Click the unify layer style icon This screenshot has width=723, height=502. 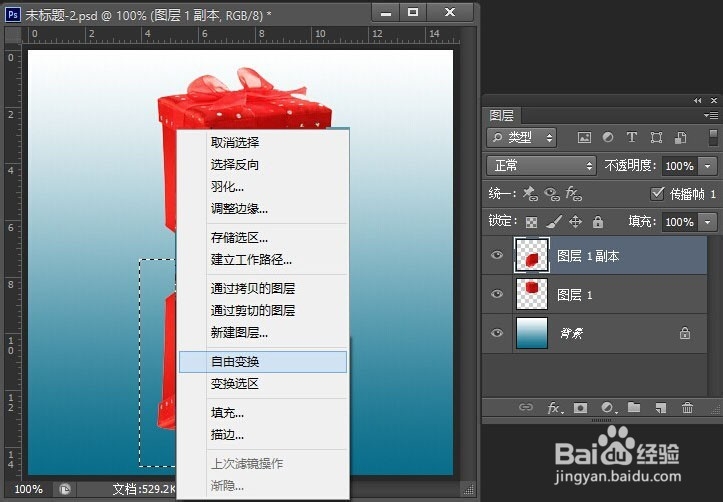click(573, 194)
